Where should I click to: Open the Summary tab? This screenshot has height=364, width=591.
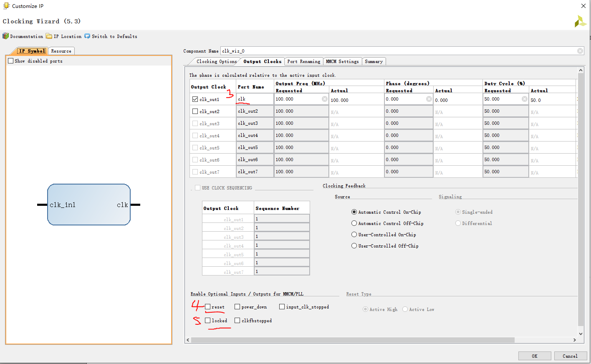(x=374, y=61)
